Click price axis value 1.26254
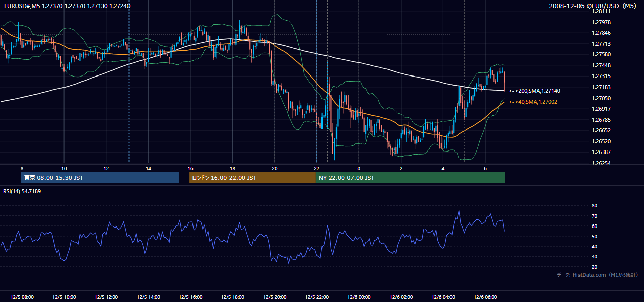 point(601,163)
